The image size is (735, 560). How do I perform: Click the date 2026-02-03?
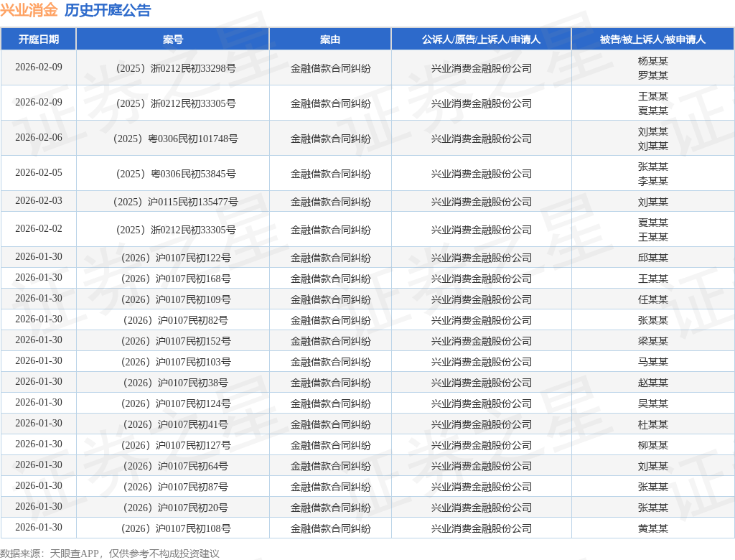(x=39, y=201)
